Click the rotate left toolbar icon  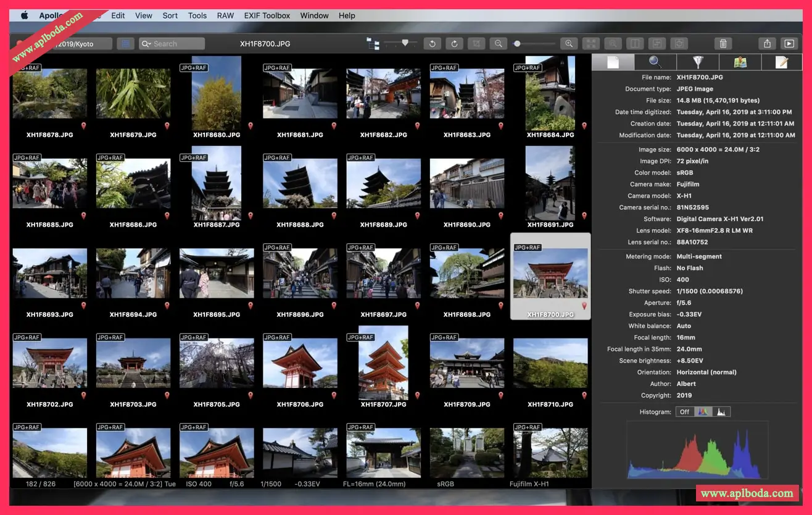click(x=433, y=44)
